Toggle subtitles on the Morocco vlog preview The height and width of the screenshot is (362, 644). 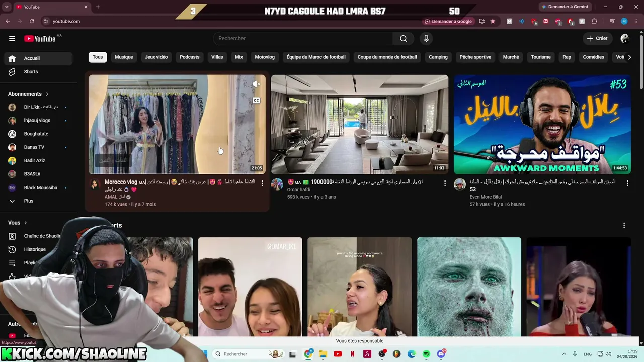point(256,100)
